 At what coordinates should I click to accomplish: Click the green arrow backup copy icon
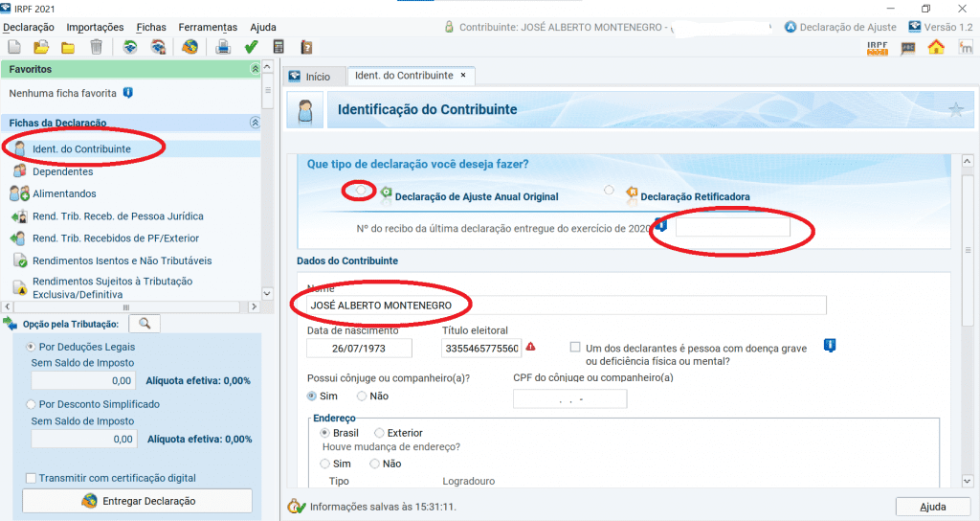click(x=129, y=47)
